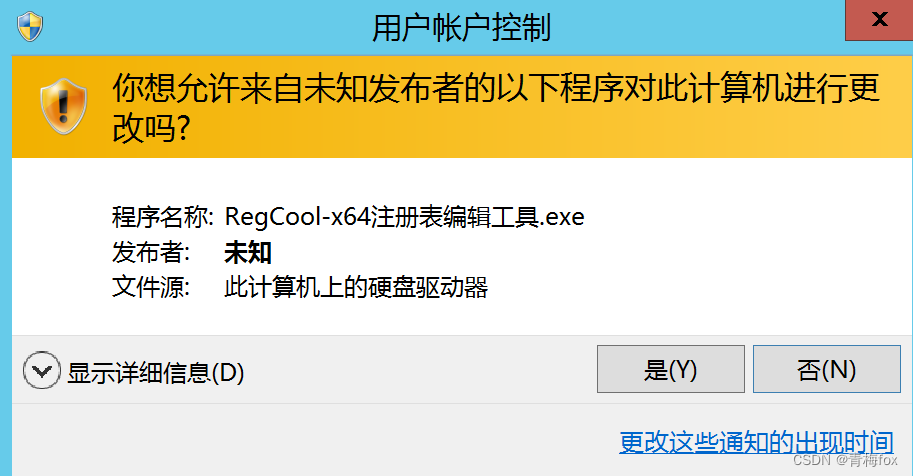
Task: Click the bold 未知 publisher value
Action: pyautogui.click(x=248, y=252)
